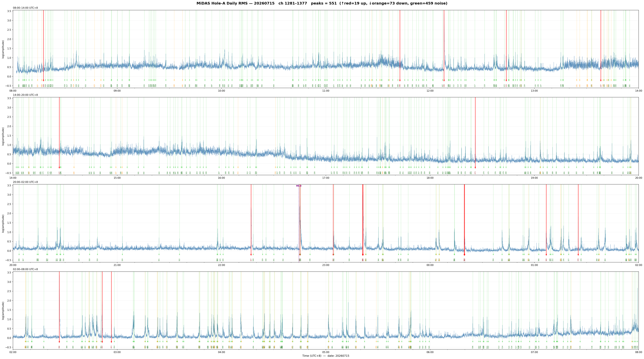This screenshot has height=359, width=644.
Task: Click the 07:00 time tick label
Action: (534, 352)
